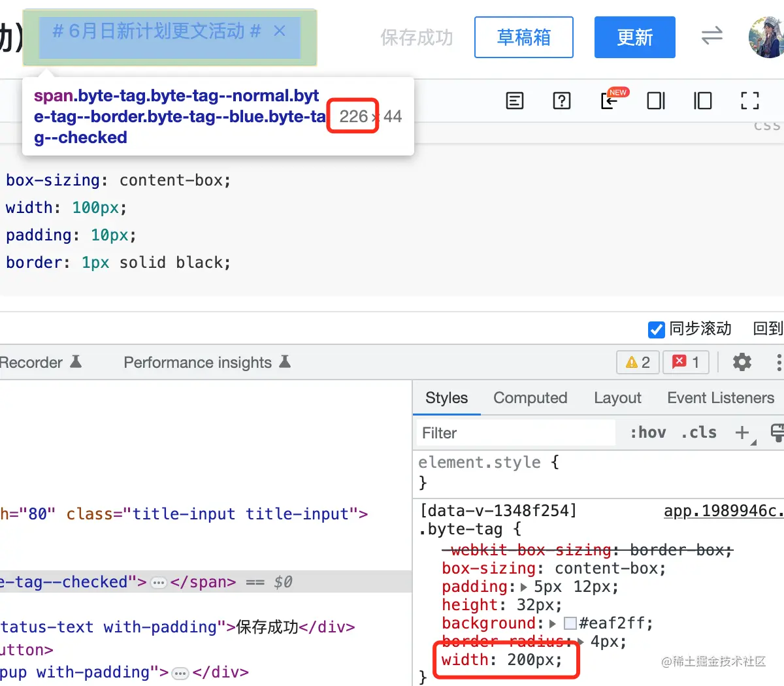Open the Styles pane computed sidebar icon
This screenshot has height=686, width=784.
pyautogui.click(x=777, y=432)
